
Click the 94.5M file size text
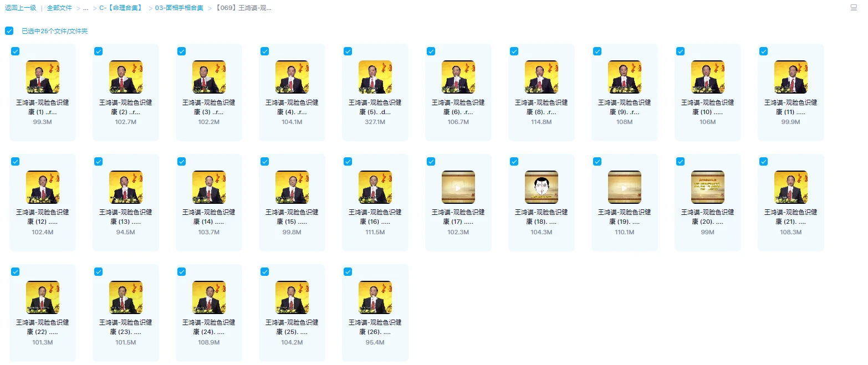pos(126,232)
